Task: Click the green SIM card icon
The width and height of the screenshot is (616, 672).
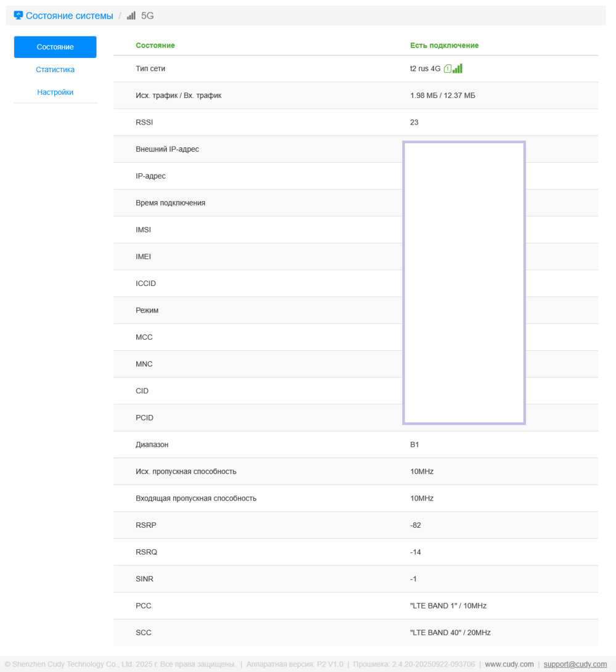Action: click(448, 69)
